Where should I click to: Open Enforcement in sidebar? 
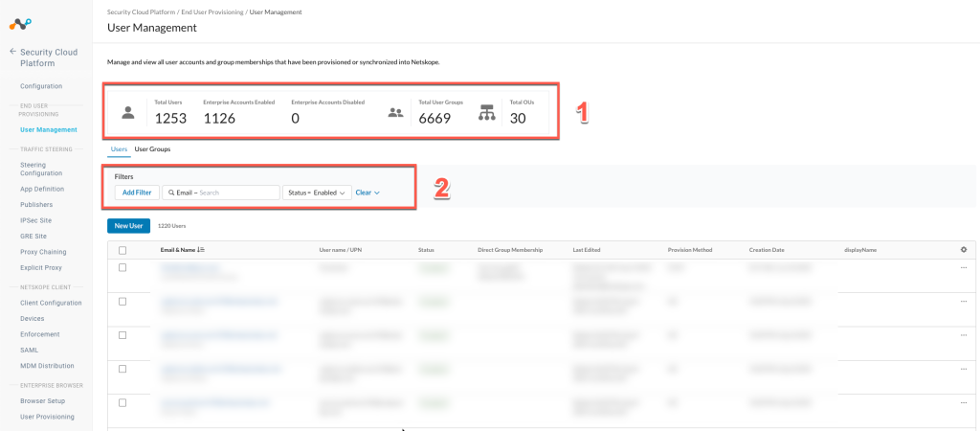[40, 334]
